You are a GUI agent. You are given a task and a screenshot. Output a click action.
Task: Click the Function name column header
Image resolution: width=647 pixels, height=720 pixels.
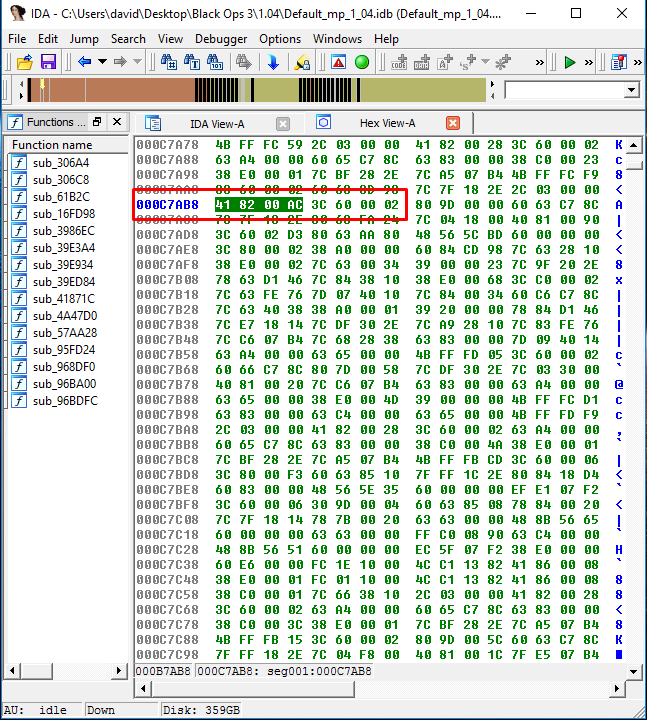tap(68, 145)
